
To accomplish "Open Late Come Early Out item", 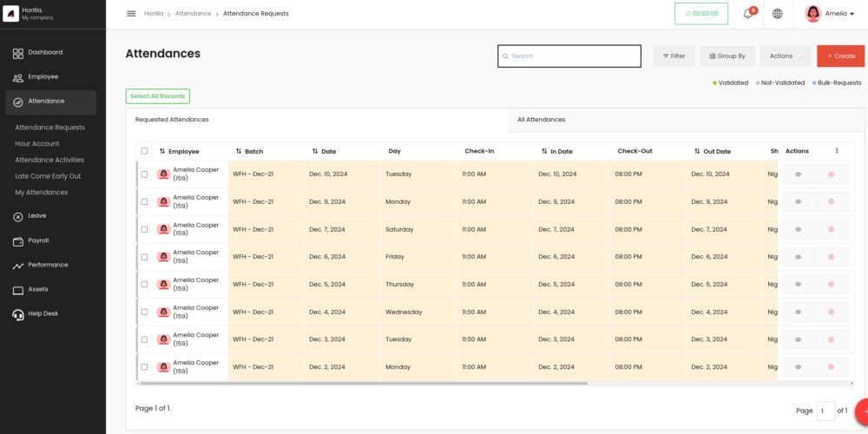I will pyautogui.click(x=48, y=176).
